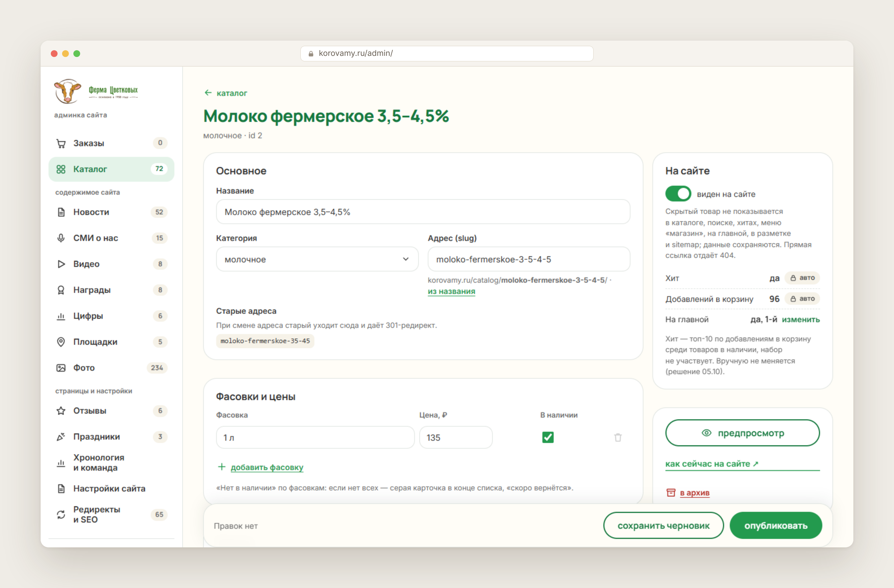The width and height of the screenshot is (894, 588).
Task: Open Редиректы и SEO section
Action: (111, 514)
